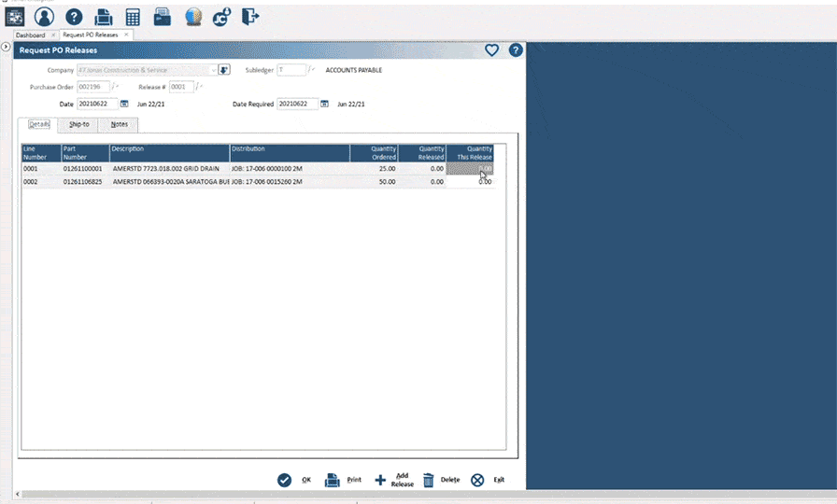Click the Description column header
Viewport: 837px width, 504px height.
click(x=170, y=153)
